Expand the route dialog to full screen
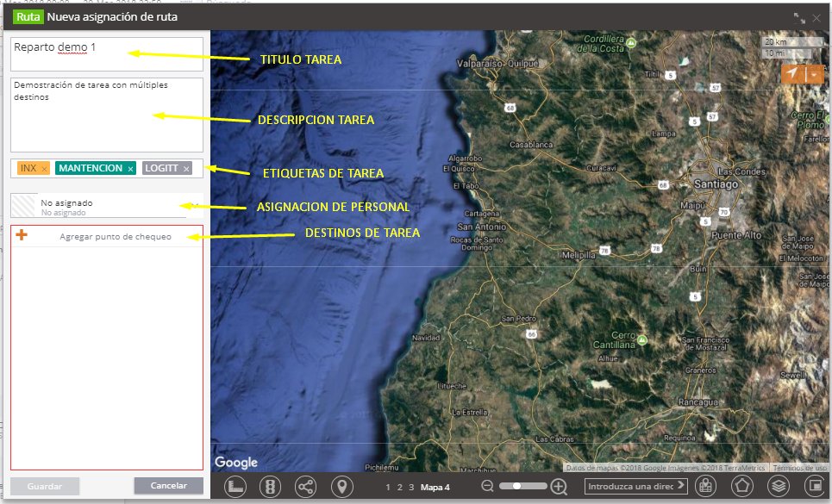 pos(799,18)
